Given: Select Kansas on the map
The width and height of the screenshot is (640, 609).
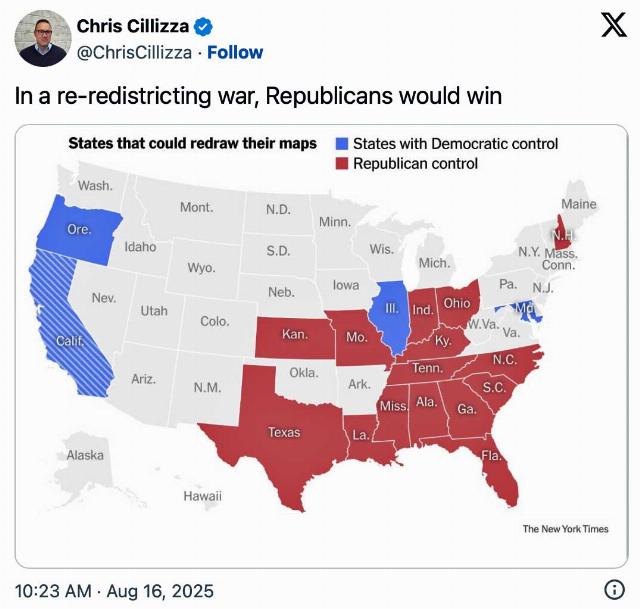Looking at the screenshot, I should [x=295, y=336].
